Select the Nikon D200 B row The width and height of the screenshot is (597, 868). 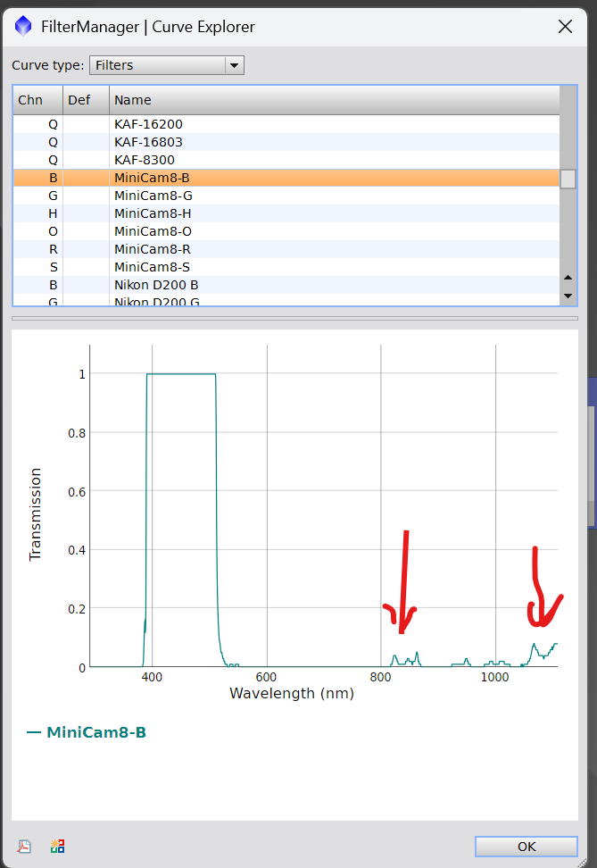286,285
